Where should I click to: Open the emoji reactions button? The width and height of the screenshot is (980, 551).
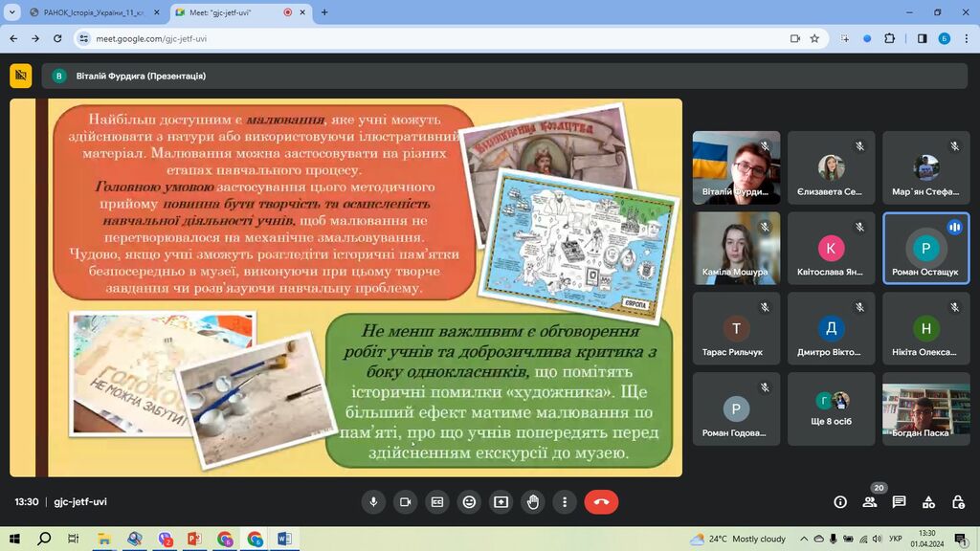[x=469, y=502]
